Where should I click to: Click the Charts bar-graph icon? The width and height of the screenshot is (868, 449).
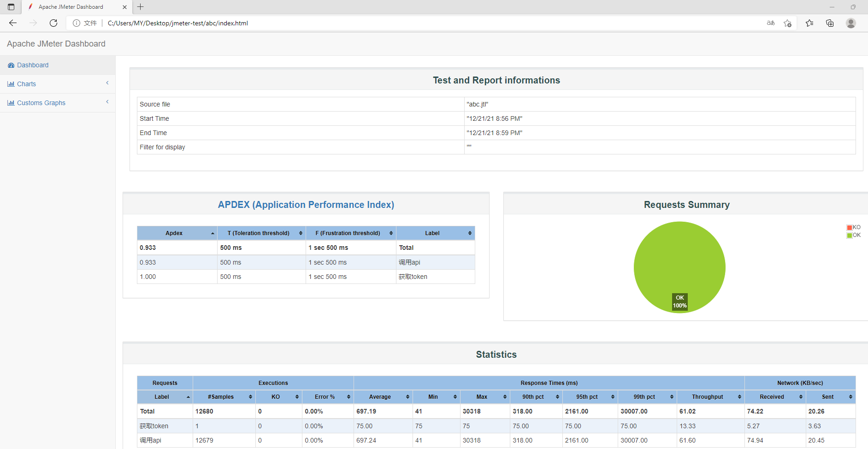click(11, 84)
